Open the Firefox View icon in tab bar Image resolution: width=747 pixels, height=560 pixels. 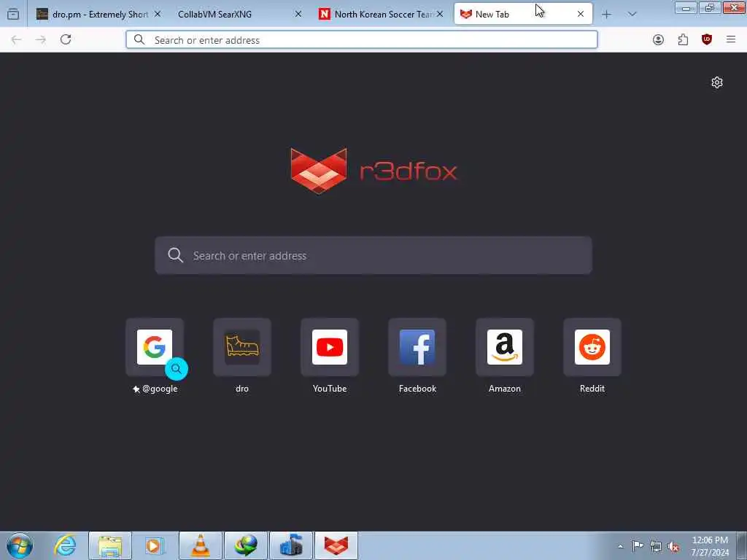point(13,14)
